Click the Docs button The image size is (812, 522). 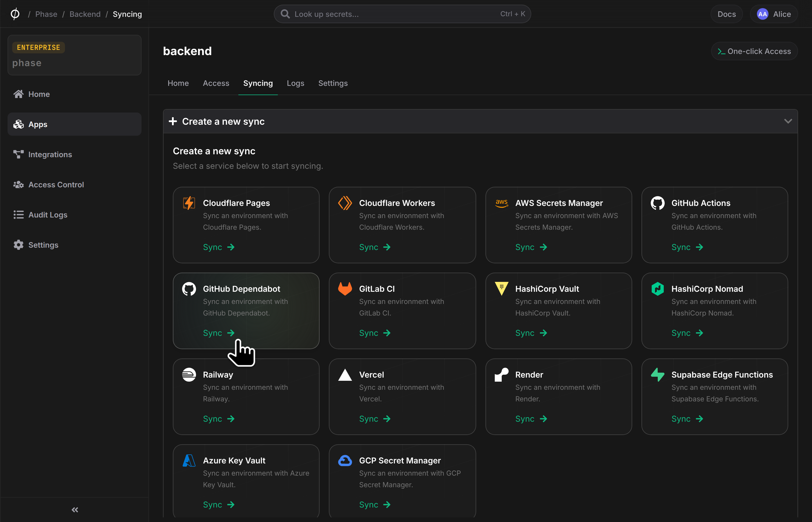point(726,14)
